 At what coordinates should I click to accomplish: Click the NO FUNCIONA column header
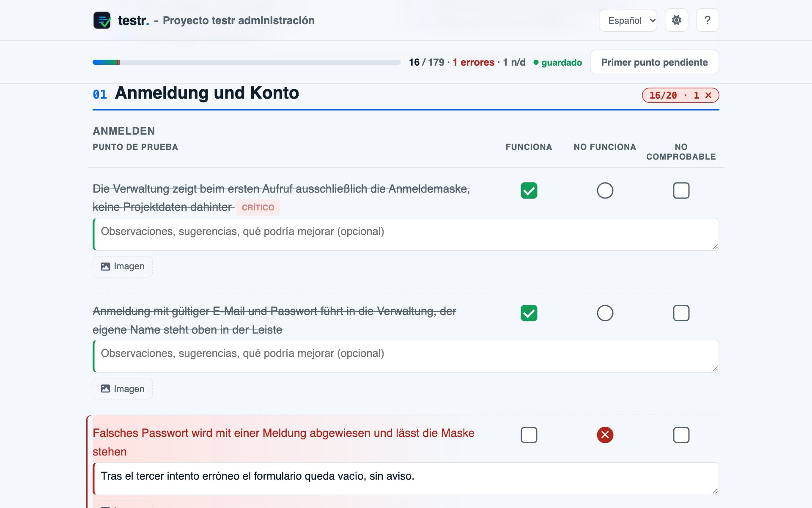pos(605,147)
